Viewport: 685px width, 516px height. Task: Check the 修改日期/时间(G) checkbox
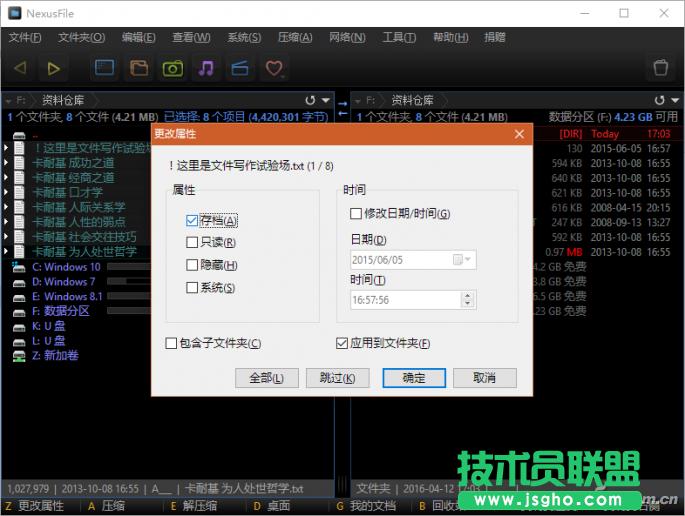[356, 213]
